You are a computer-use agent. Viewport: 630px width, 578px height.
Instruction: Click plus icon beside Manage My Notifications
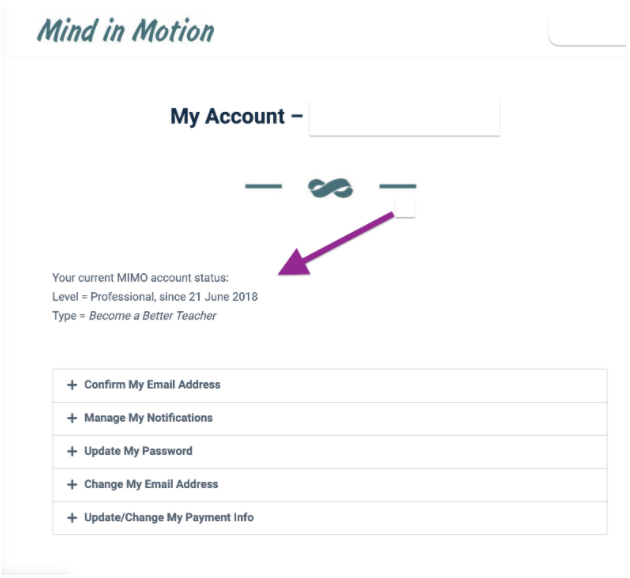pos(72,418)
